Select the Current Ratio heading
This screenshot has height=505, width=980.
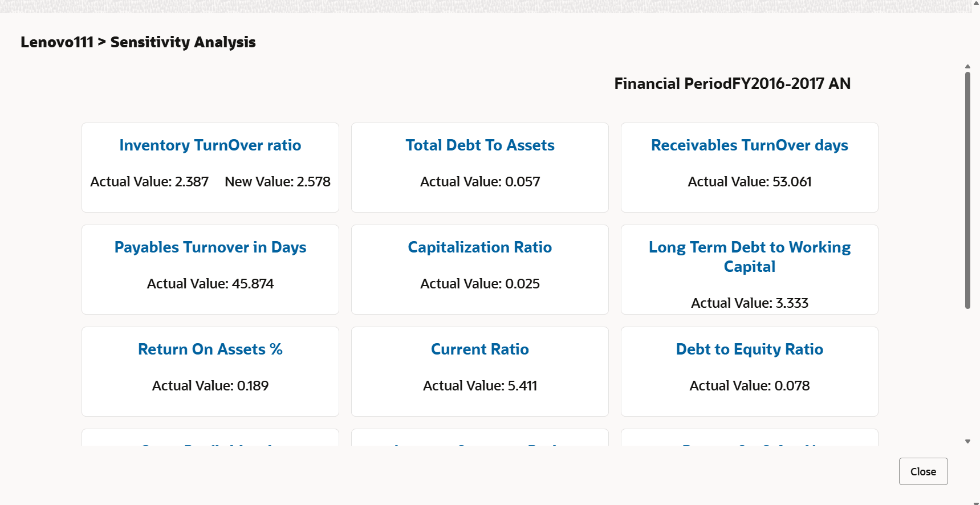480,349
